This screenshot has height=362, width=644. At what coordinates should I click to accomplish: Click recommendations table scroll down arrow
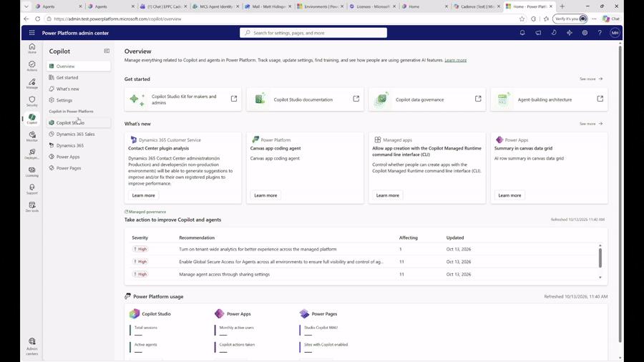[x=600, y=278]
